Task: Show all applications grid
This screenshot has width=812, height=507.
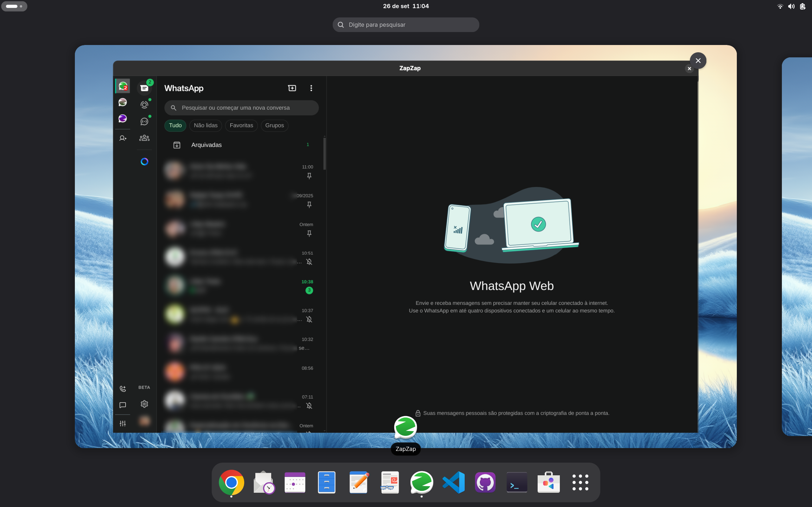Action: tap(580, 483)
